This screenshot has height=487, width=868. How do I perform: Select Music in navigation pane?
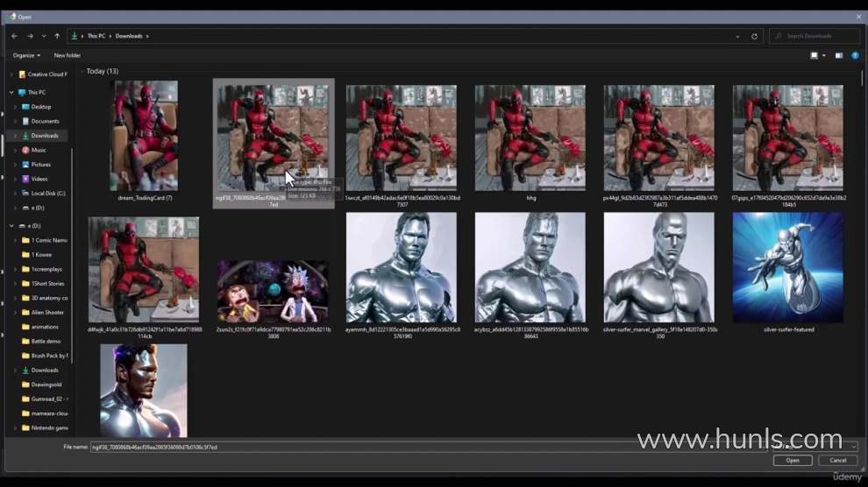pyautogui.click(x=34, y=150)
